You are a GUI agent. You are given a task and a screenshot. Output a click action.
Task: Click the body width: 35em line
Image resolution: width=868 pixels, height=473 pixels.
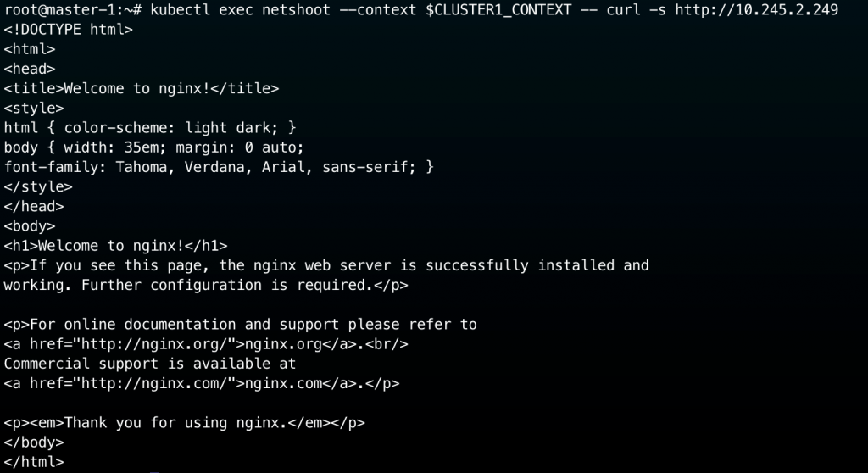click(x=148, y=147)
